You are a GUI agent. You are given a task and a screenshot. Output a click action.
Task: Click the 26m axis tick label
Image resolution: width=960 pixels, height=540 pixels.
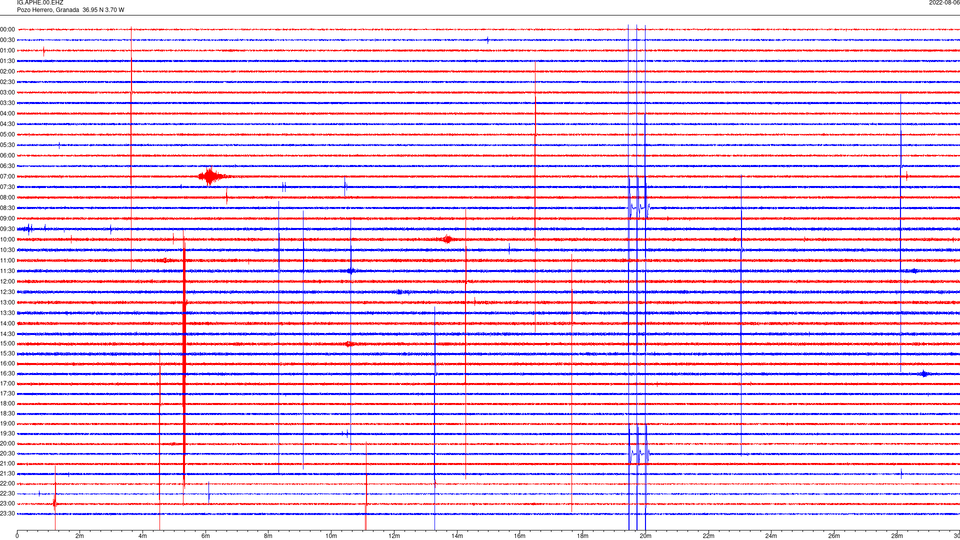tap(834, 536)
